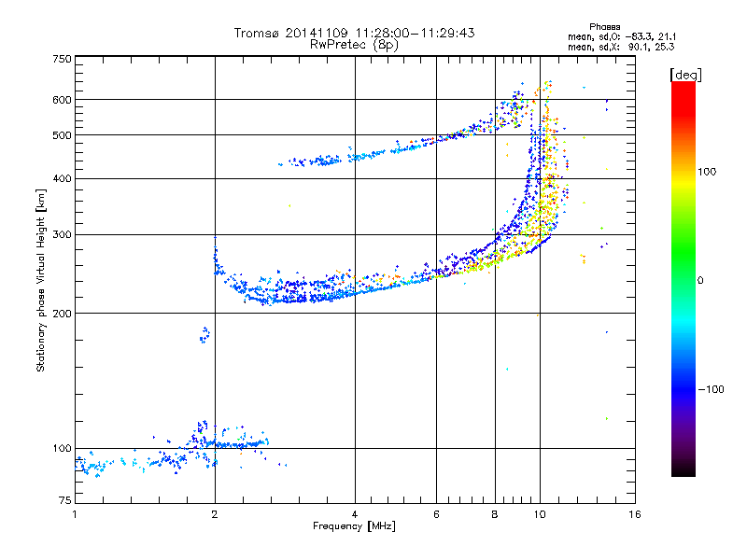The image size is (747, 560).
Task: Click the '400' y-axis tick label
Action: [x=63, y=178]
